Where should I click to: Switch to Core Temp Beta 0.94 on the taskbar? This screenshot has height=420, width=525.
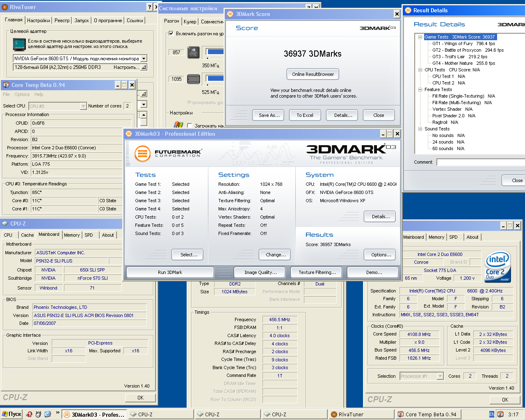coord(428,414)
